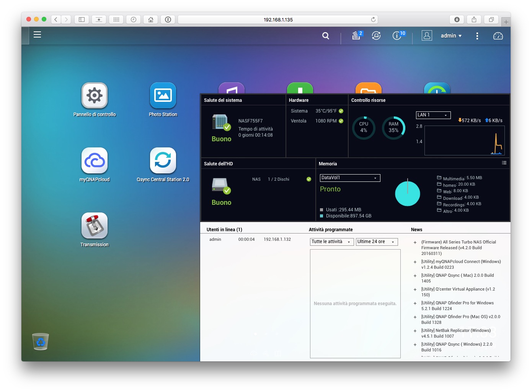Image resolution: width=532 pixels, height=392 pixels.
Task: Click the 1Password button in Safari toolbar
Action: pyautogui.click(x=168, y=20)
